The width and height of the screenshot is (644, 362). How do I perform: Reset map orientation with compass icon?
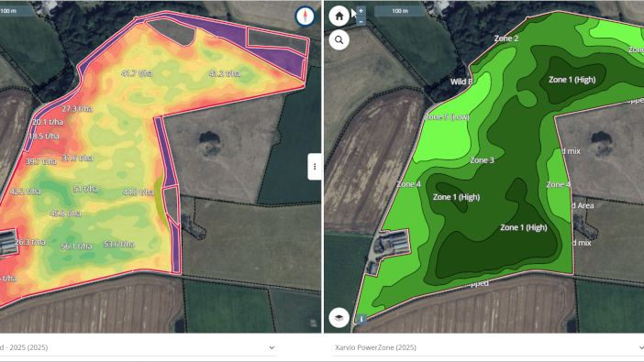[305, 16]
